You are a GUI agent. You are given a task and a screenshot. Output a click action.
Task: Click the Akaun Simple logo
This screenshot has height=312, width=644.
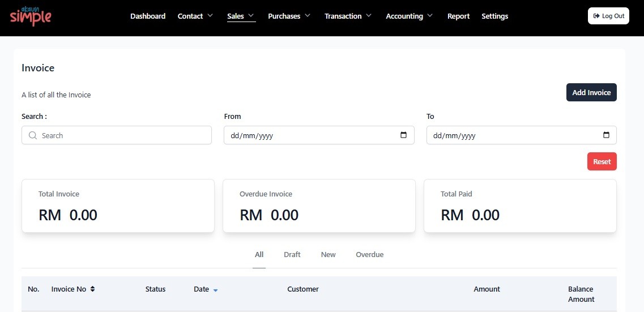[31, 16]
